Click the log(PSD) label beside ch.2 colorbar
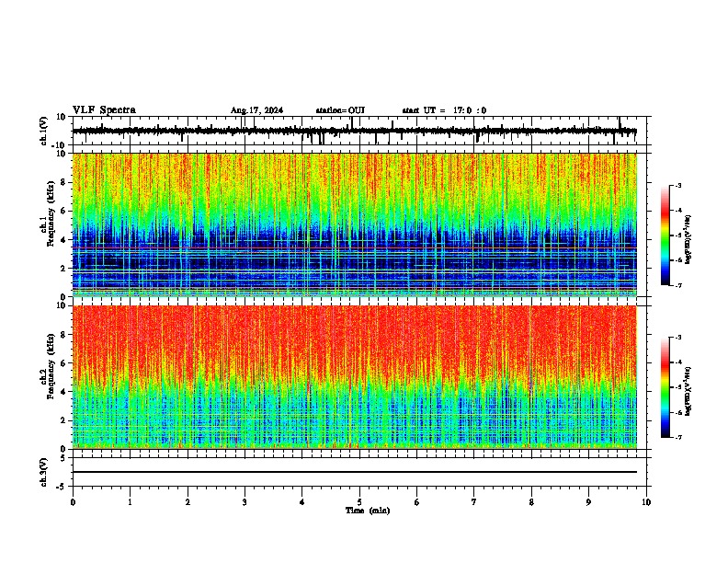The image size is (728, 563). pyautogui.click(x=688, y=391)
